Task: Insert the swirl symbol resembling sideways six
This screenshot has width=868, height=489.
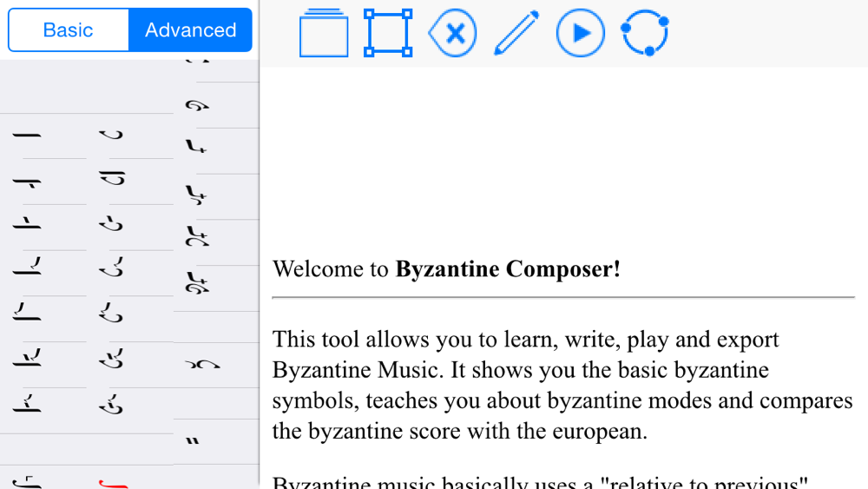Action: tap(197, 105)
